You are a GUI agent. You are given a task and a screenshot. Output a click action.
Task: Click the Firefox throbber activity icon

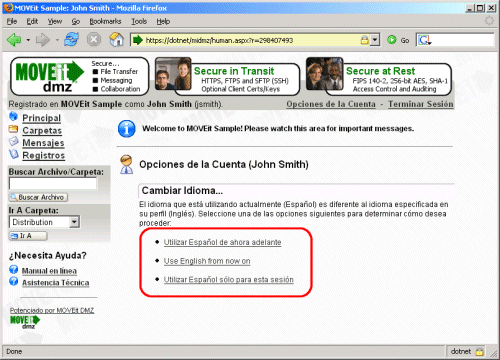click(489, 21)
